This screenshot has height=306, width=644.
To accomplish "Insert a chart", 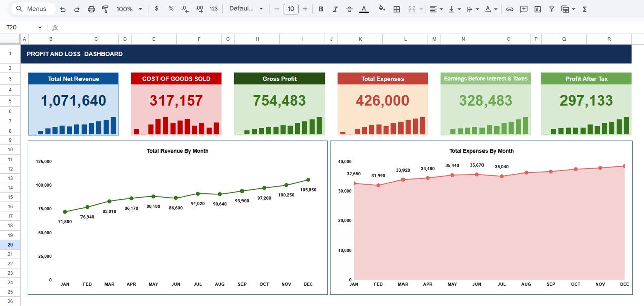I will pos(538,9).
